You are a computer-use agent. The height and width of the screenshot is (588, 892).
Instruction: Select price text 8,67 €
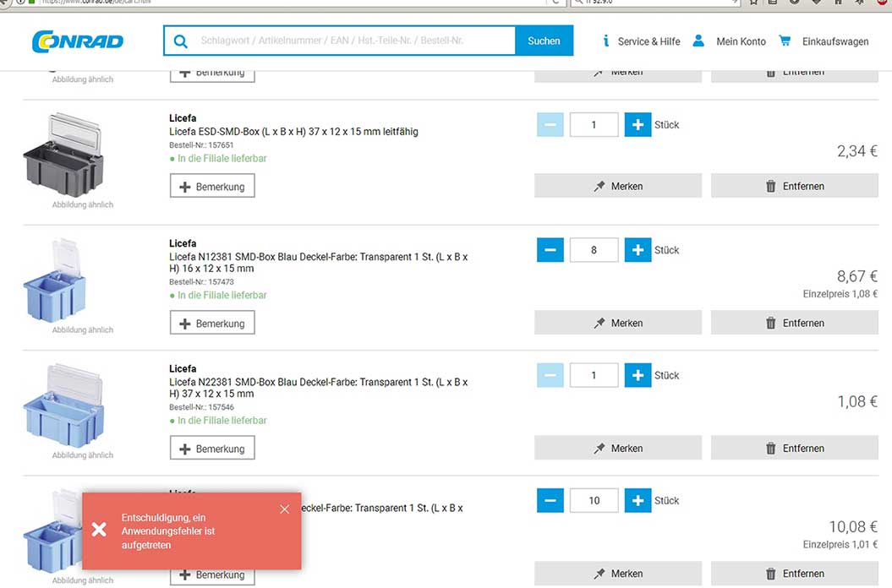click(856, 276)
